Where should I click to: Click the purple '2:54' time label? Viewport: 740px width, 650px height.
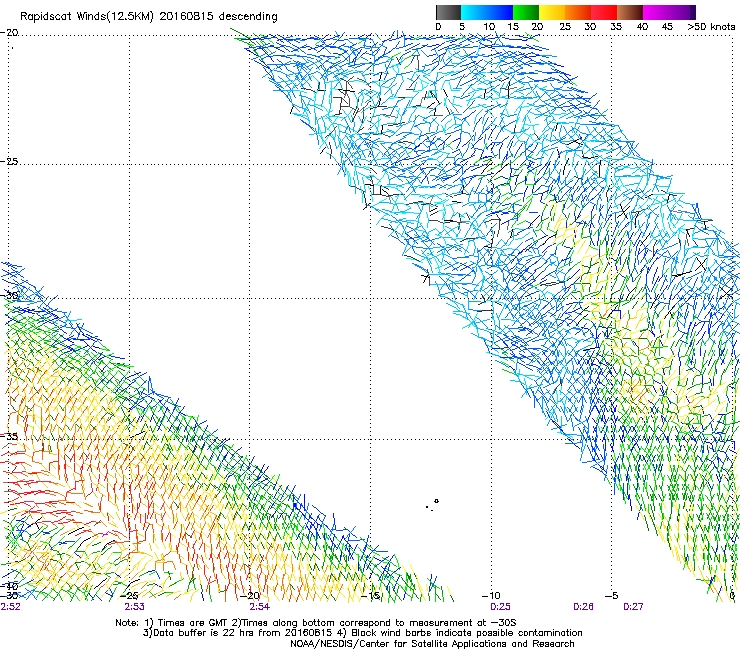coord(260,607)
